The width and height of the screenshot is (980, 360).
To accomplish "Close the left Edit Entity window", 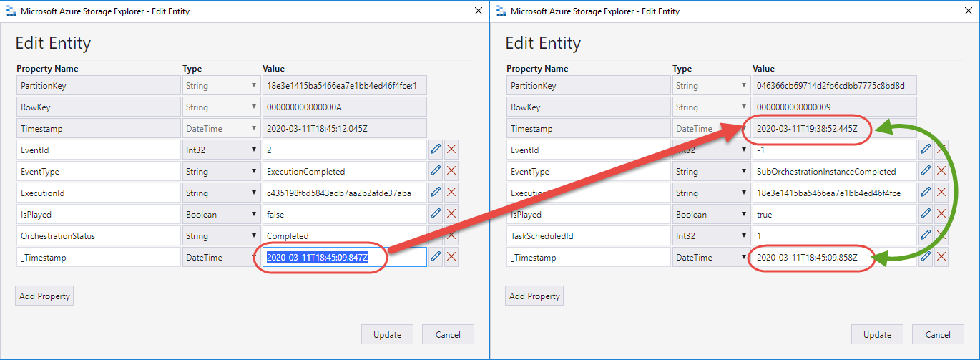I will pos(478,11).
